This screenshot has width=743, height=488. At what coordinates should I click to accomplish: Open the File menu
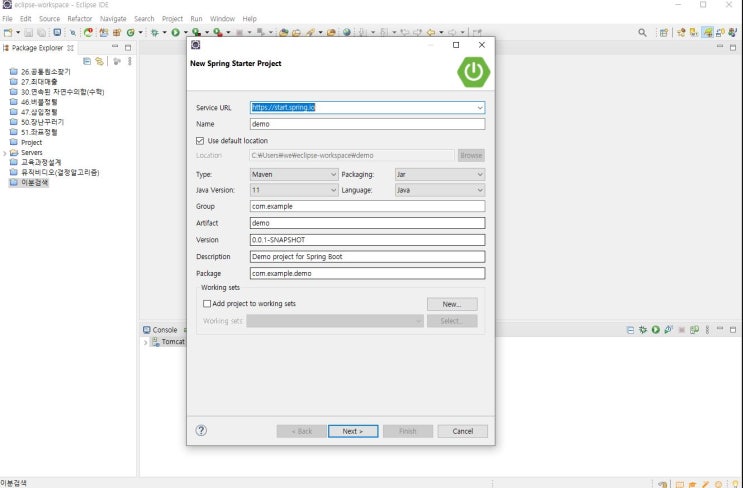pyautogui.click(x=7, y=18)
